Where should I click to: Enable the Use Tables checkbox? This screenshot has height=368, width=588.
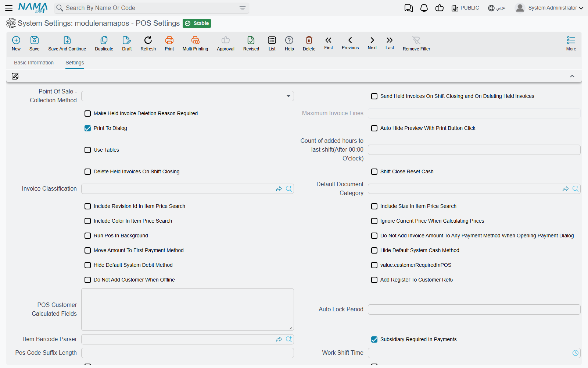click(88, 150)
